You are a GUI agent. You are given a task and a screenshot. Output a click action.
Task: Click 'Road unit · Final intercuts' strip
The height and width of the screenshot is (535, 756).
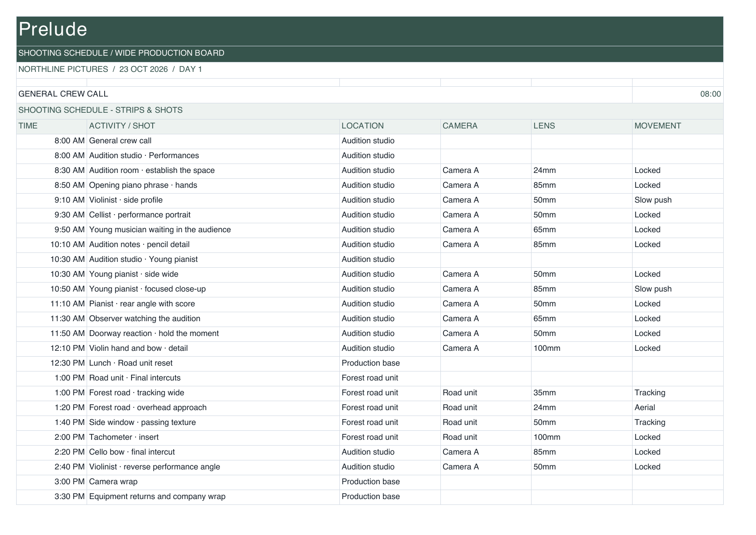[x=213, y=378]
